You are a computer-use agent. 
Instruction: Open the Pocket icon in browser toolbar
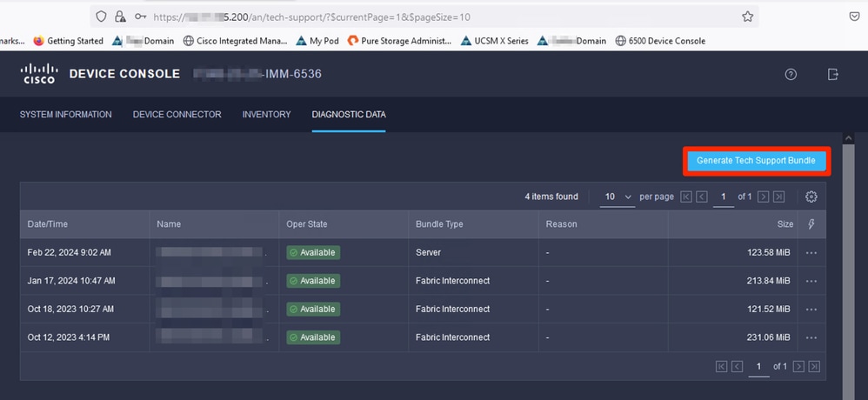(854, 17)
